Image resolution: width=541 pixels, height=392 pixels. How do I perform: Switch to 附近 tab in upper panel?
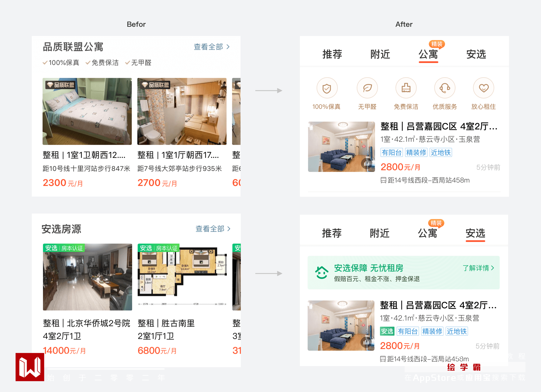(x=380, y=54)
